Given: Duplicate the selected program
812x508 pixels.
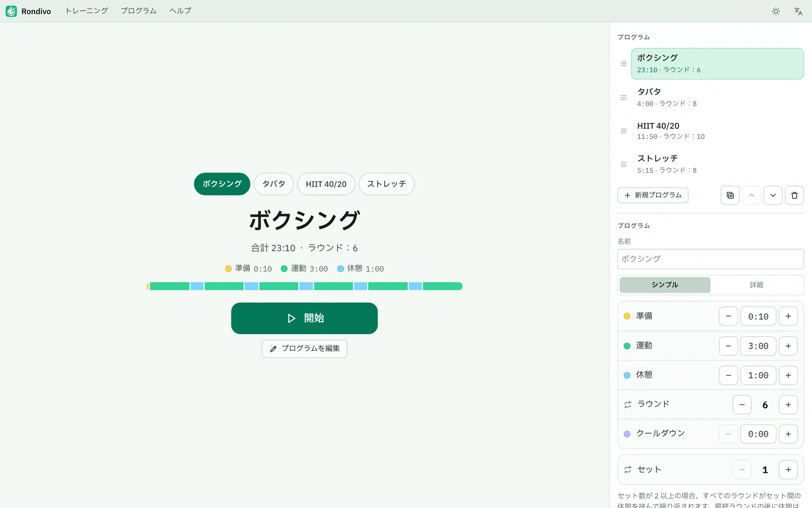Looking at the screenshot, I should (x=730, y=196).
